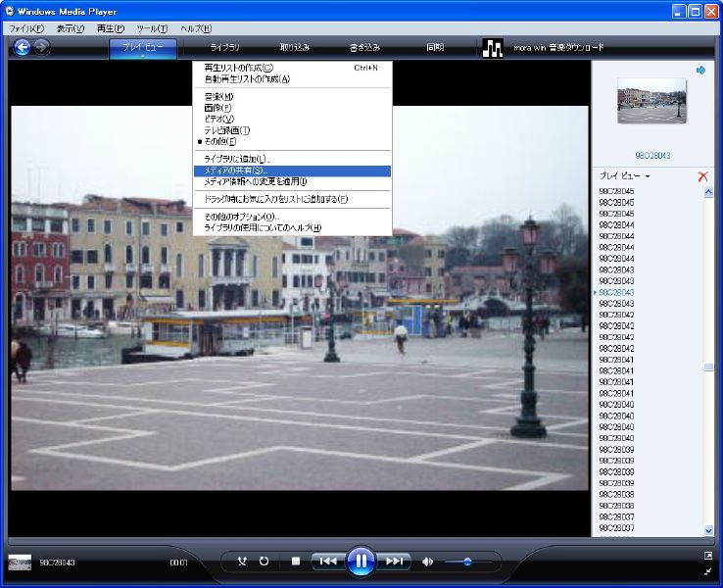Turn on shuffle mode
Image resolution: width=723 pixels, height=588 pixels.
tap(243, 562)
